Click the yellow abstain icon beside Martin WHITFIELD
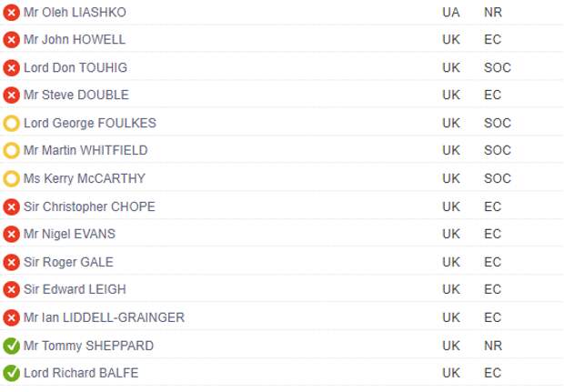This screenshot has height=392, width=564. click(11, 151)
